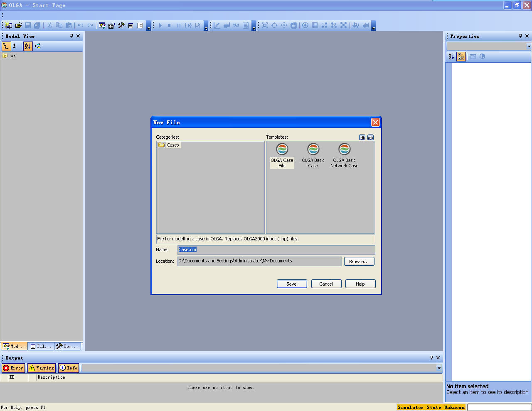Expand the view toolbar options arrow
532x411 pixels.
(x=374, y=26)
